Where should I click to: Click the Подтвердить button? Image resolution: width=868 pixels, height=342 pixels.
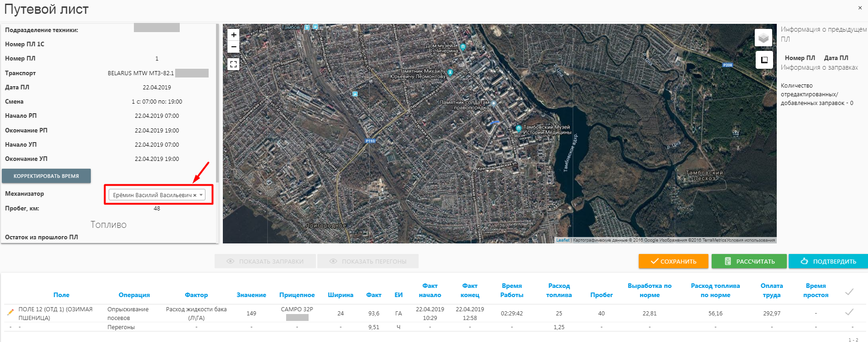point(828,261)
